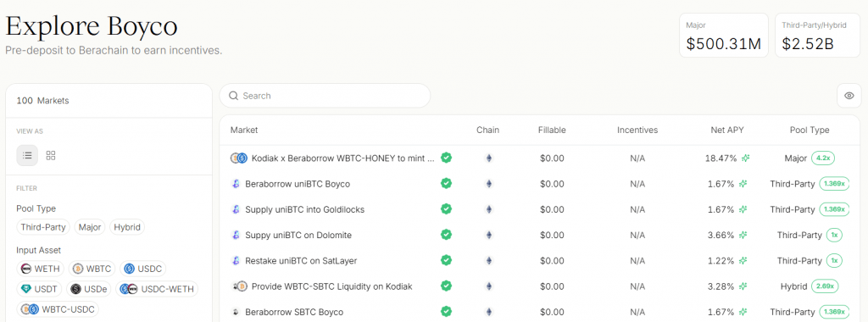This screenshot has height=322, width=868.
Task: Click verified badge on Beraborrow uniBTC Boyco
Action: click(x=446, y=183)
